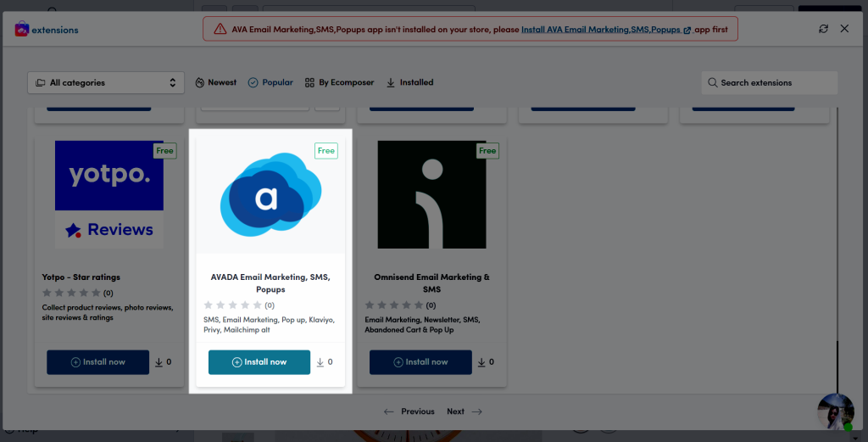This screenshot has width=868, height=442.
Task: Select the Installed filter tab
Action: coord(409,82)
